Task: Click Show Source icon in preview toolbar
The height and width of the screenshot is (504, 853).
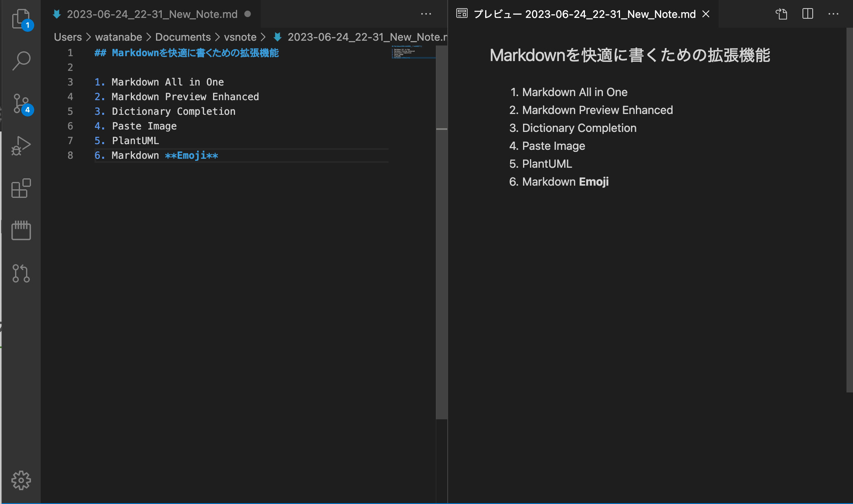Action: [x=781, y=14]
